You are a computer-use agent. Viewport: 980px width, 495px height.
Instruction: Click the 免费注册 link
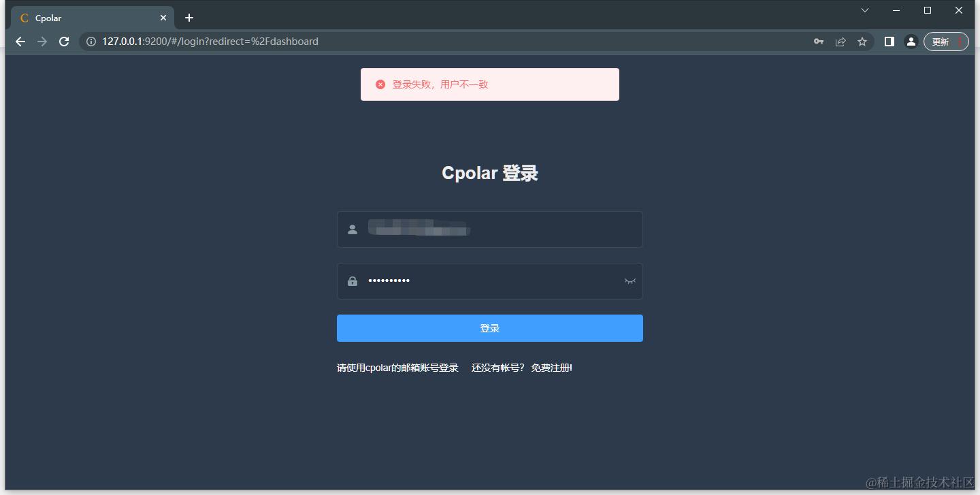click(552, 368)
